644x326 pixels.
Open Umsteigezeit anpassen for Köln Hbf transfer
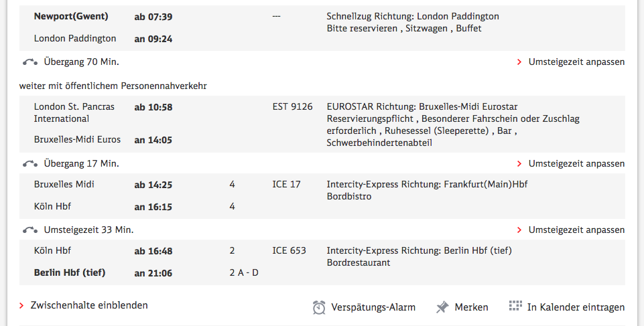(x=576, y=230)
